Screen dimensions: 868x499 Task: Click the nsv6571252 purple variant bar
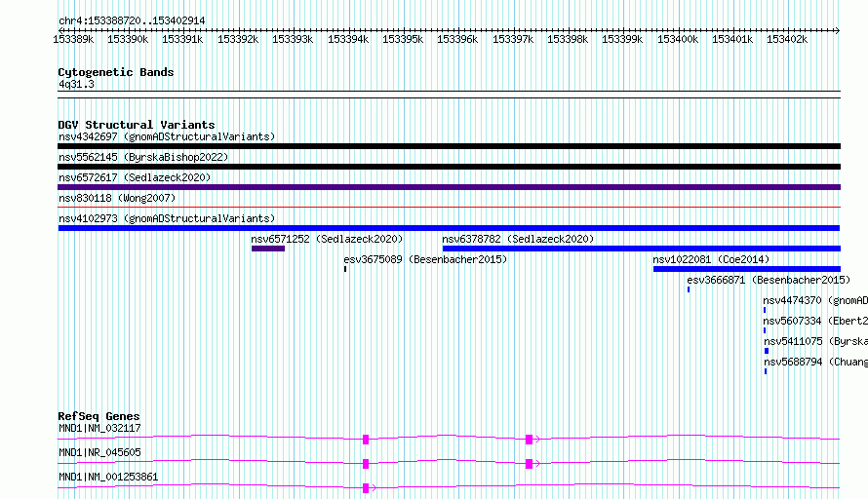click(x=268, y=249)
